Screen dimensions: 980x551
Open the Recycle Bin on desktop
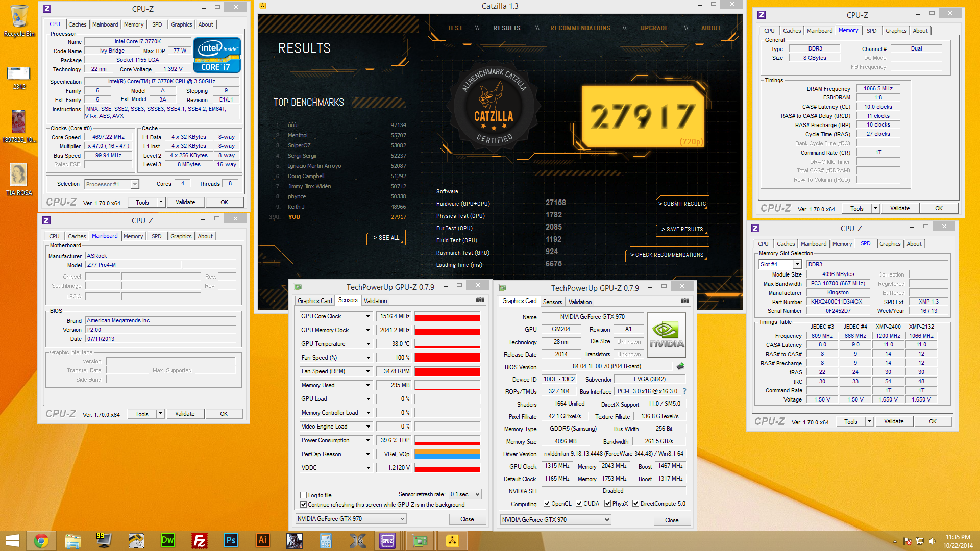(19, 20)
